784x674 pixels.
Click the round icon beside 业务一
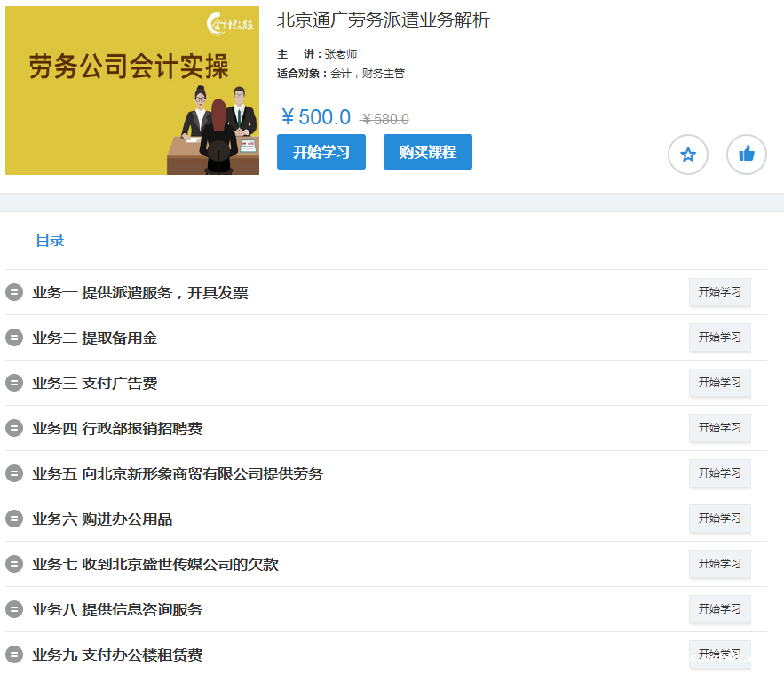[x=14, y=292]
